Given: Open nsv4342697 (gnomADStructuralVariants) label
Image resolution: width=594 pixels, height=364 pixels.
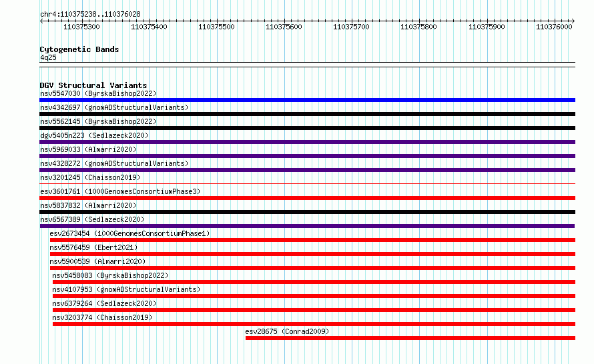Looking at the screenshot, I should pos(114,107).
